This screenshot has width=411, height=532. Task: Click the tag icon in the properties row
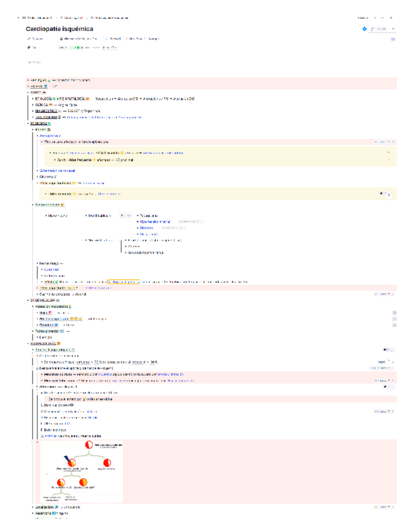tap(29, 47)
